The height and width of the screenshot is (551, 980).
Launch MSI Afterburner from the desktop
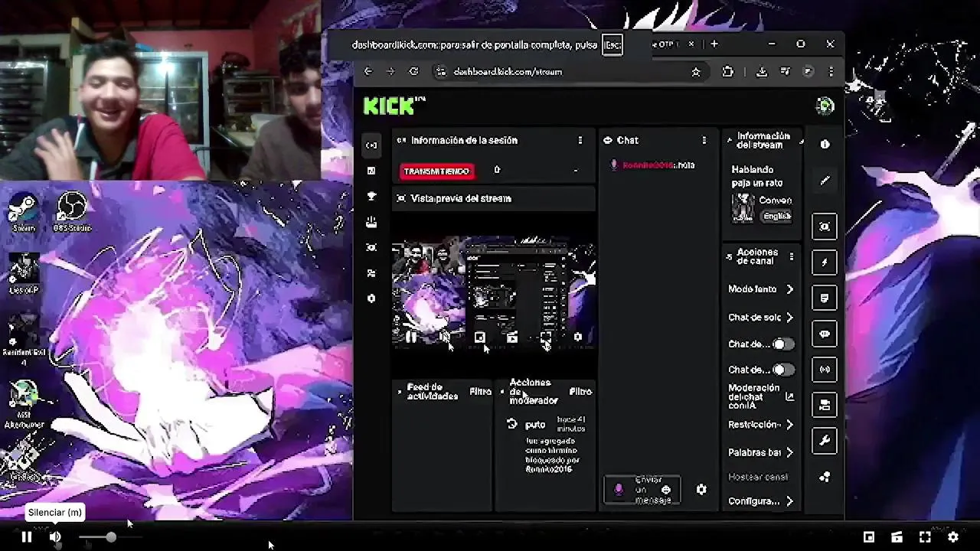coord(24,405)
